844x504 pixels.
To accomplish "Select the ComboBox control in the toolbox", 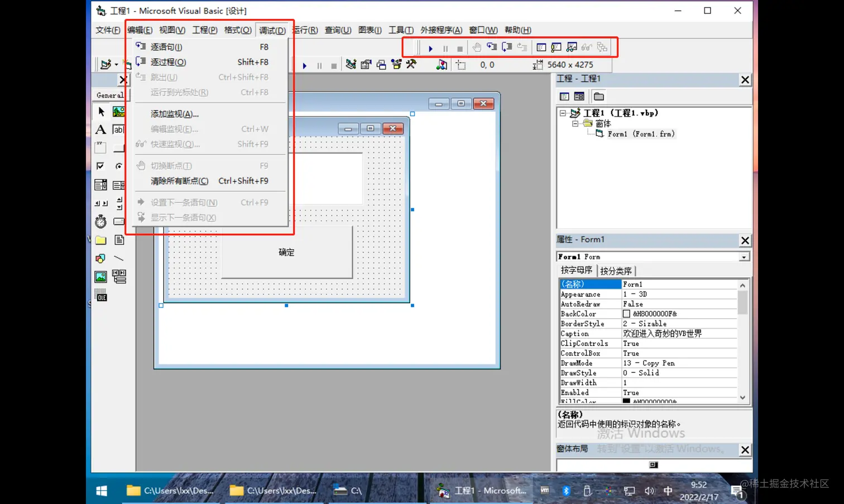I will pyautogui.click(x=101, y=185).
